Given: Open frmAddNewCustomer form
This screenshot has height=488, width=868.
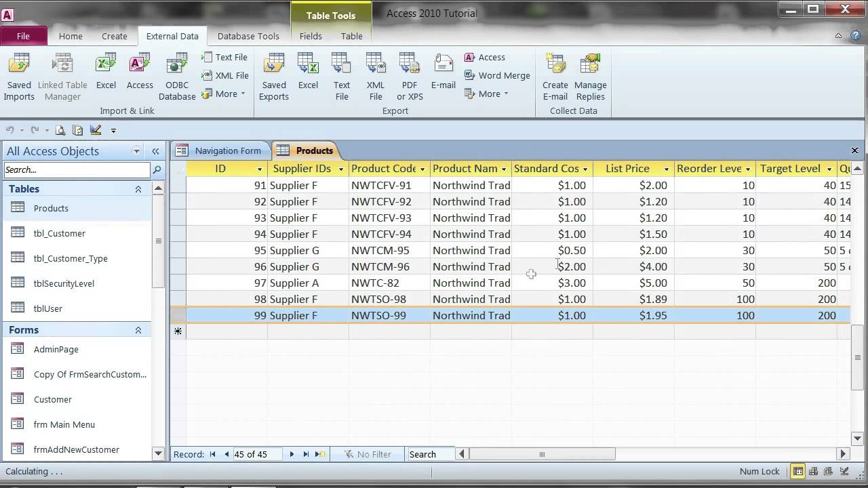Looking at the screenshot, I should [78, 449].
